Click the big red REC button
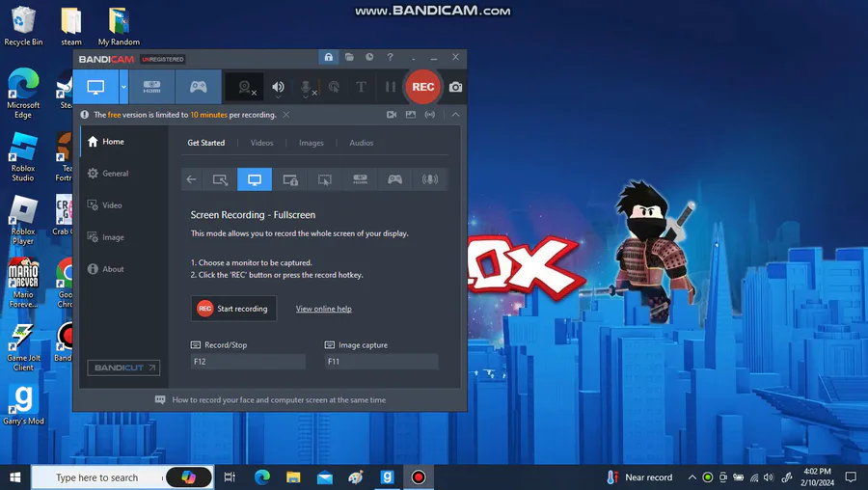Screen dimensions: 868x490 [x=423, y=87]
